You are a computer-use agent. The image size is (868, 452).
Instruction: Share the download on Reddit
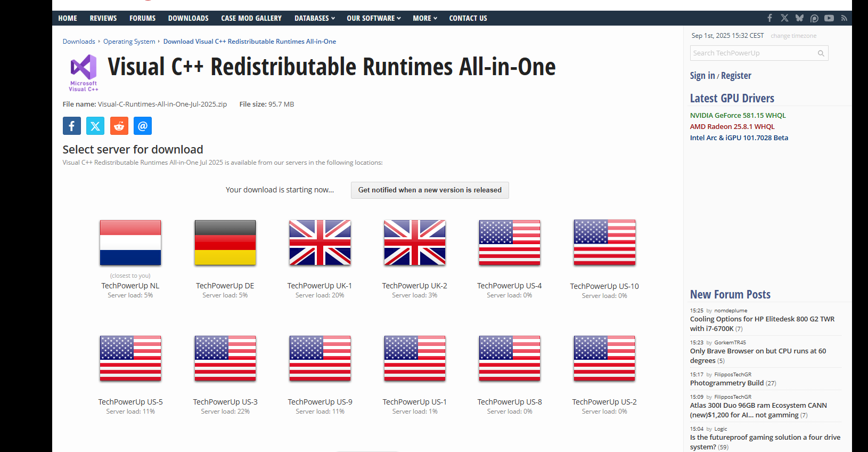click(x=119, y=126)
